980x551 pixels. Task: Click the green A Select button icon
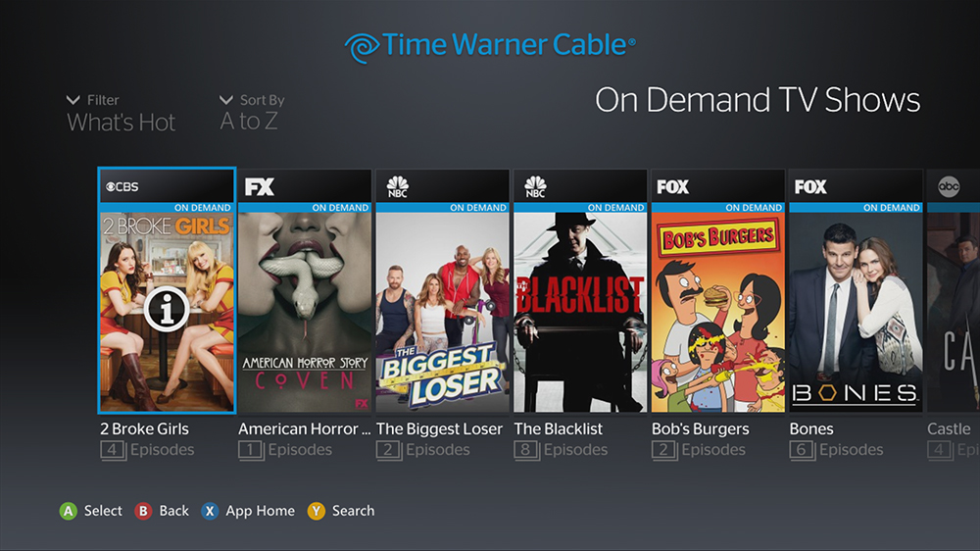tap(69, 511)
